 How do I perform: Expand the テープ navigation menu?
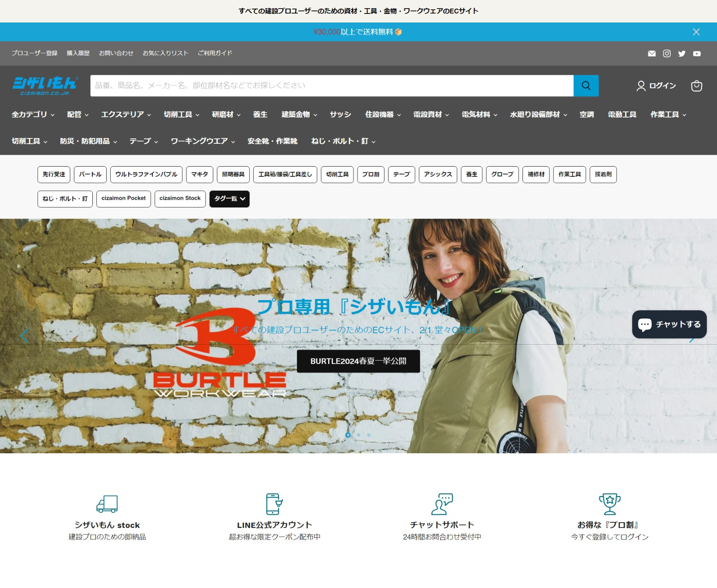[x=144, y=141]
